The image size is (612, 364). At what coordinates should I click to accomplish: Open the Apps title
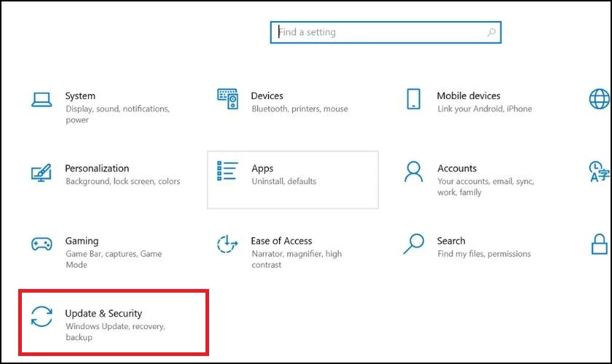pos(262,169)
